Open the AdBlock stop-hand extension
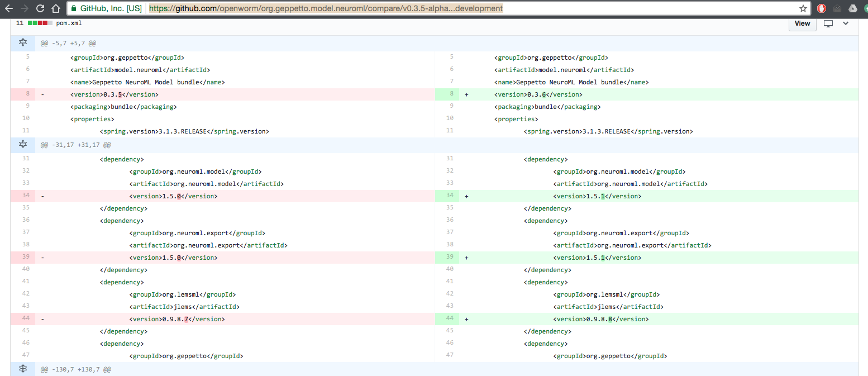868x376 pixels. click(822, 8)
